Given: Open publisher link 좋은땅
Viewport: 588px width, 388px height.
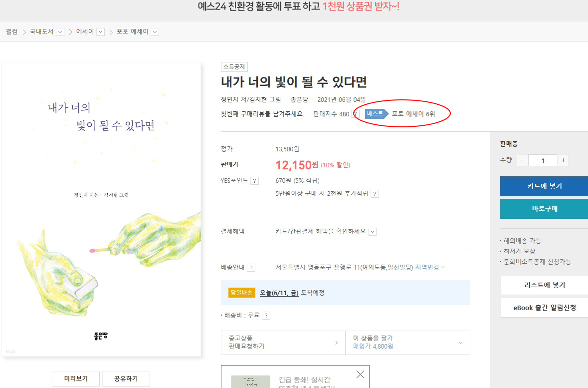Looking at the screenshot, I should (x=299, y=99).
